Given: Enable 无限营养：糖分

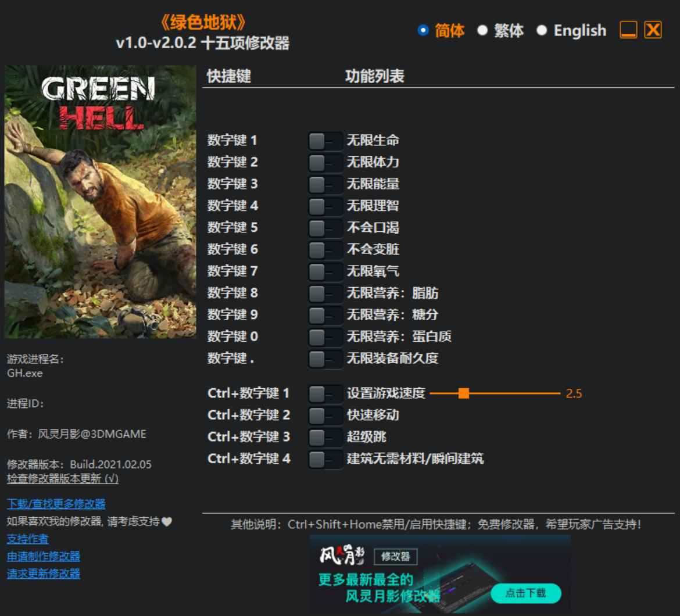Looking at the screenshot, I should (324, 314).
